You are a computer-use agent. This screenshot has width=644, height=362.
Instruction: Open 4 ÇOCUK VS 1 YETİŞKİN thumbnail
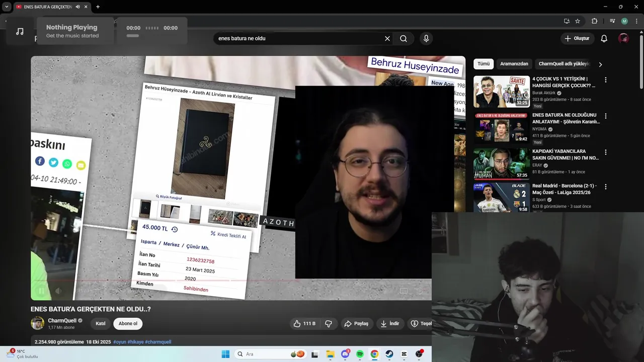point(502,92)
